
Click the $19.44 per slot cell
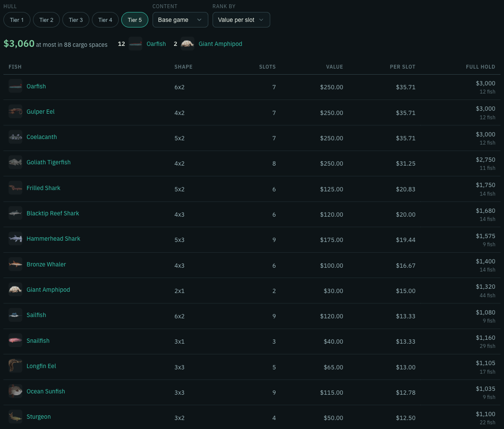405,240
